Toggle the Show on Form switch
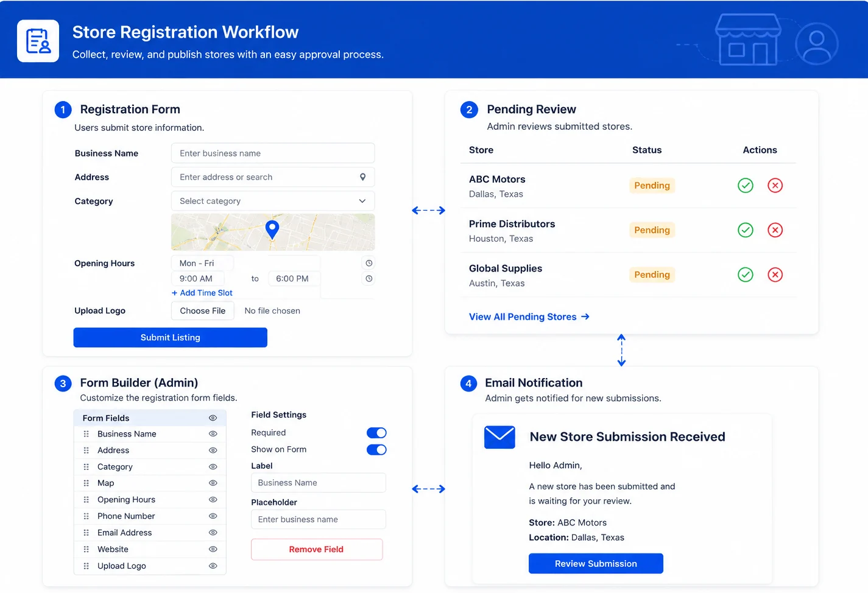 coord(376,450)
